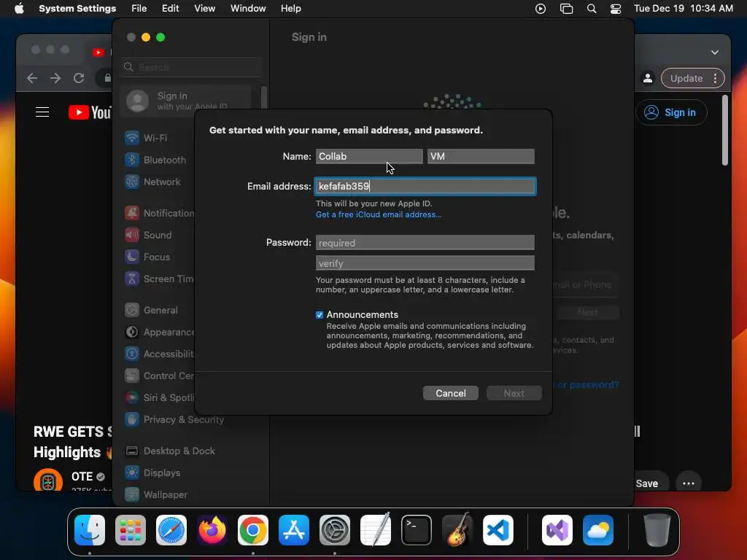This screenshot has width=747, height=560.
Task: Cancel the Apple ID creation dialog
Action: coord(451,393)
